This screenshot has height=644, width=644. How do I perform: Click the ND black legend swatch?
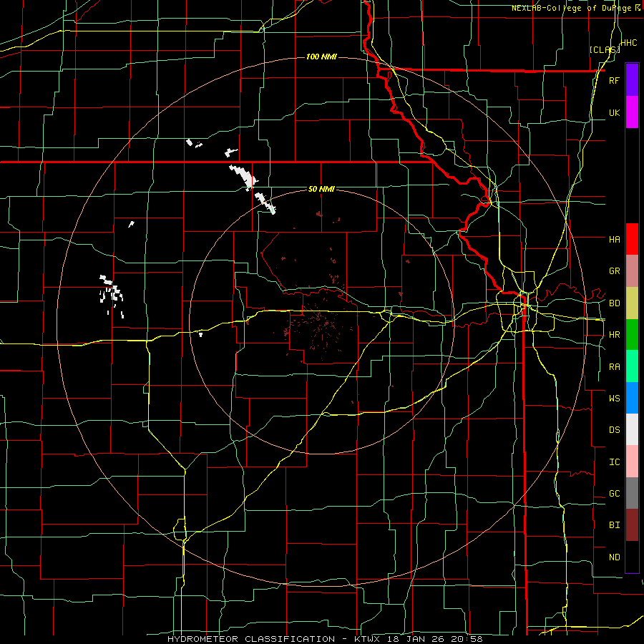[x=632, y=557]
